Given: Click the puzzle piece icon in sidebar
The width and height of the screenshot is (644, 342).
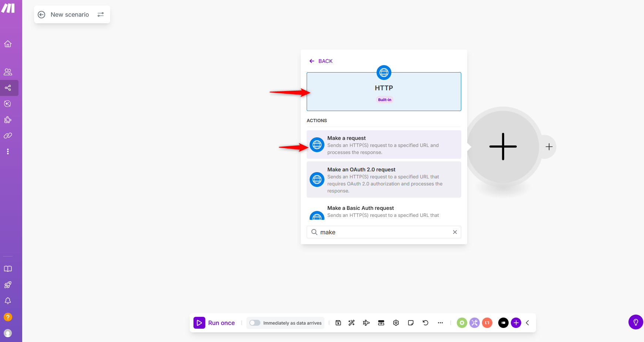Looking at the screenshot, I should pyautogui.click(x=8, y=120).
